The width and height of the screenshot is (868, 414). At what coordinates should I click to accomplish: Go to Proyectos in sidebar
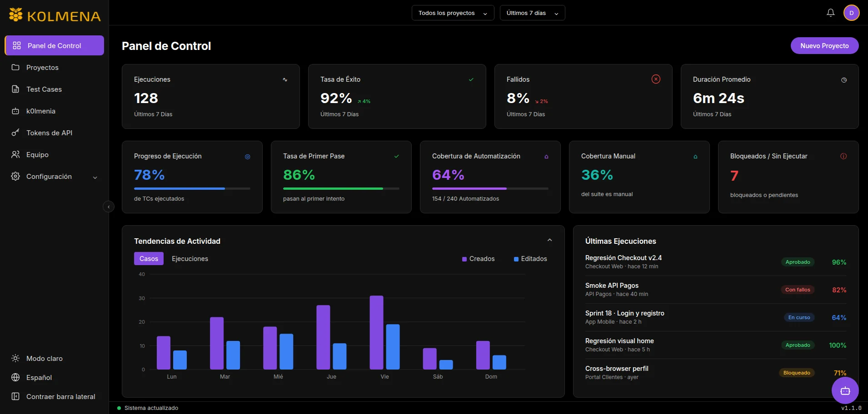[x=54, y=67]
